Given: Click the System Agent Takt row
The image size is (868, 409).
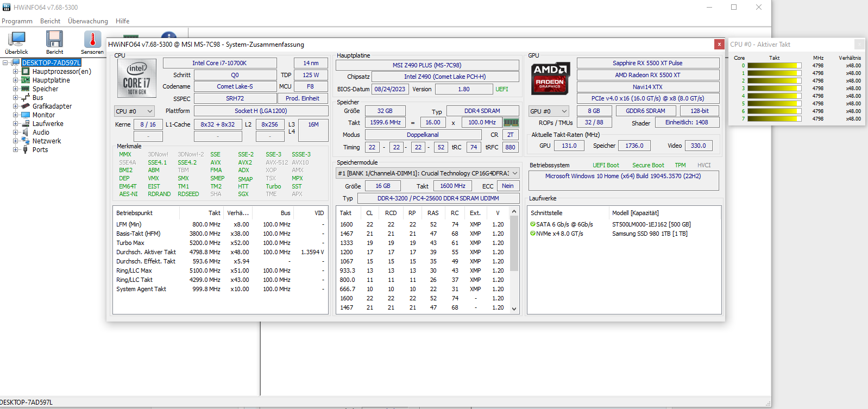Looking at the screenshot, I should point(220,289).
